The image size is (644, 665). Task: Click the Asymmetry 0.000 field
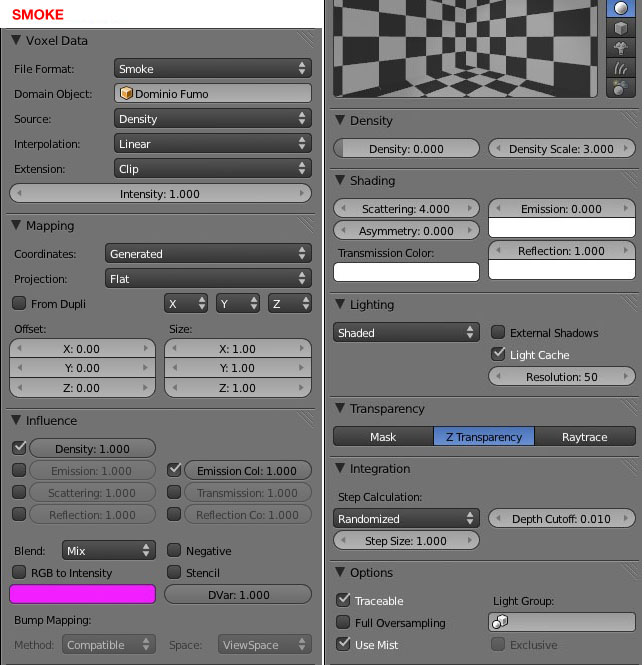[406, 230]
